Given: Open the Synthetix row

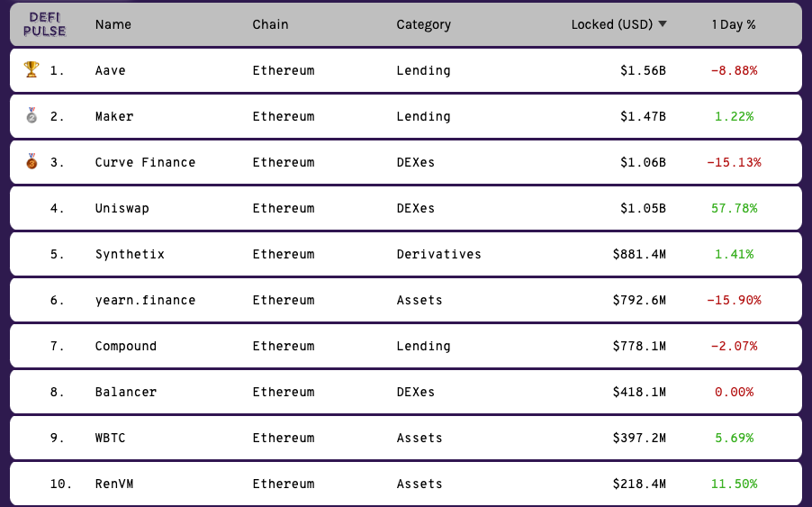Looking at the screenshot, I should coord(406,254).
